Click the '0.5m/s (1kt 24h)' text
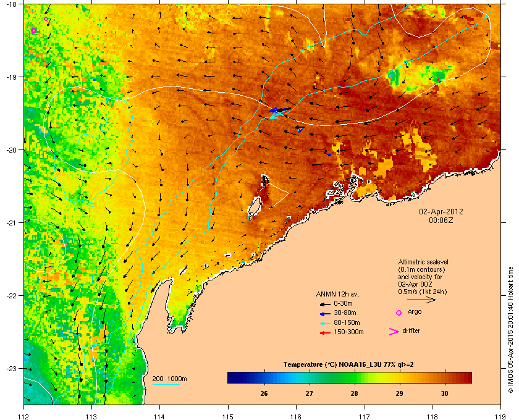Image resolution: width=519 pixels, height=420 pixels. click(x=423, y=292)
